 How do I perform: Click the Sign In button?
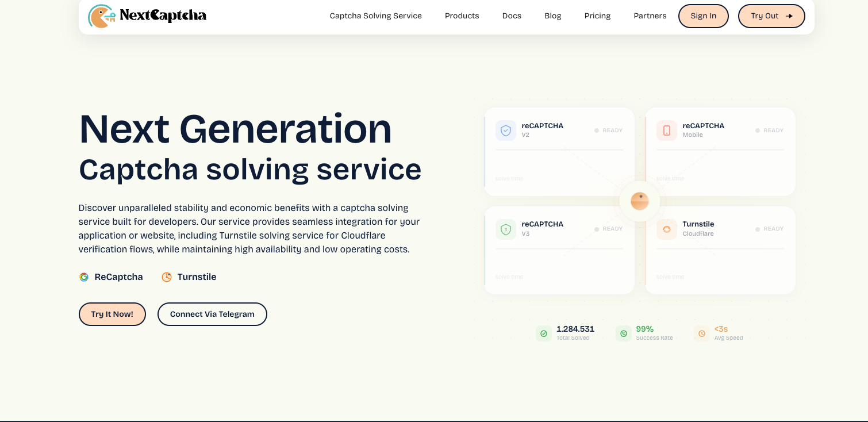(704, 16)
